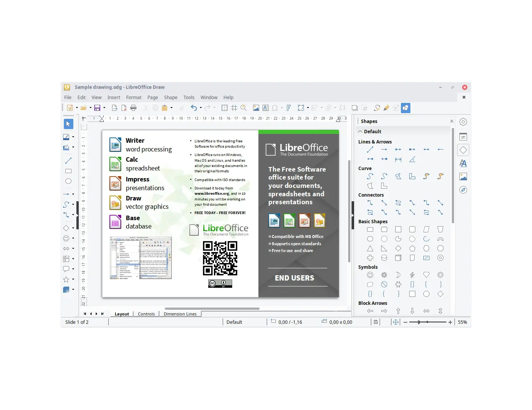Toggle Helplines While Moving

pyautogui.click(x=234, y=108)
